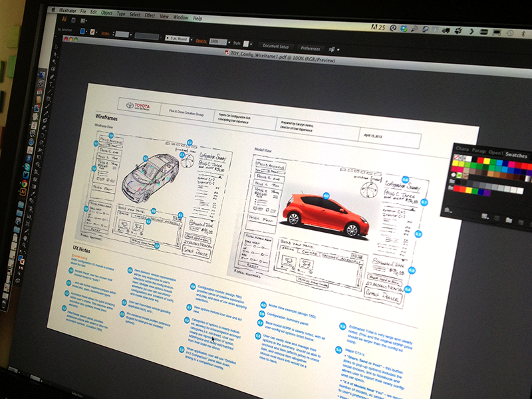Open Twitter from the Dock
The image size is (532, 399).
coord(26,175)
